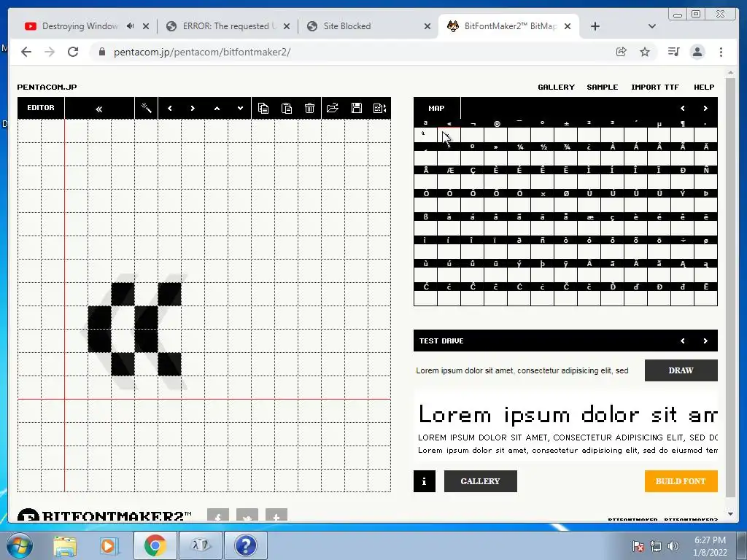
Task: Shift glyph down with editor down arrow
Action: click(240, 108)
